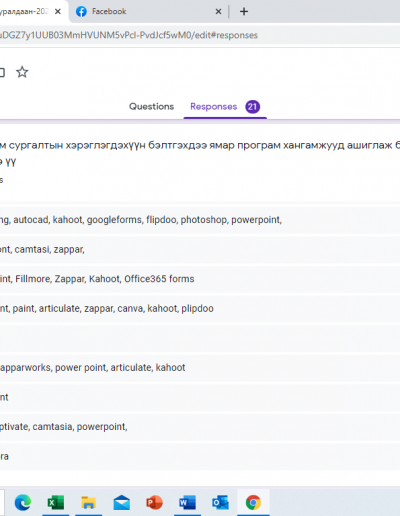Close the first browser tab
400x516 pixels.
(58, 12)
